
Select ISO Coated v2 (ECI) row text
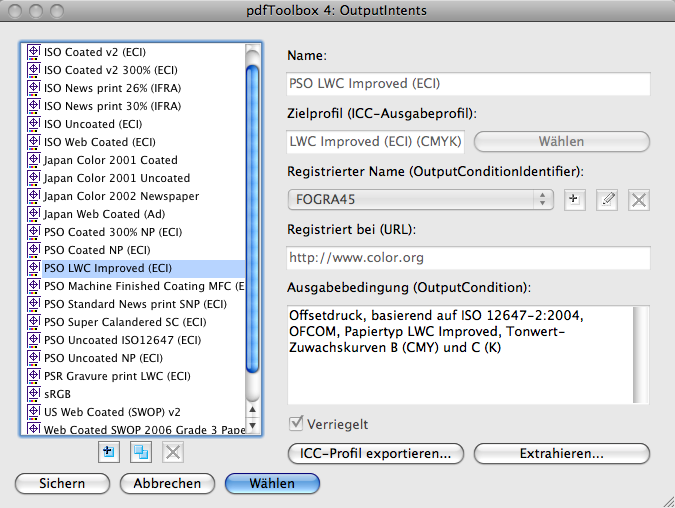coord(95,52)
